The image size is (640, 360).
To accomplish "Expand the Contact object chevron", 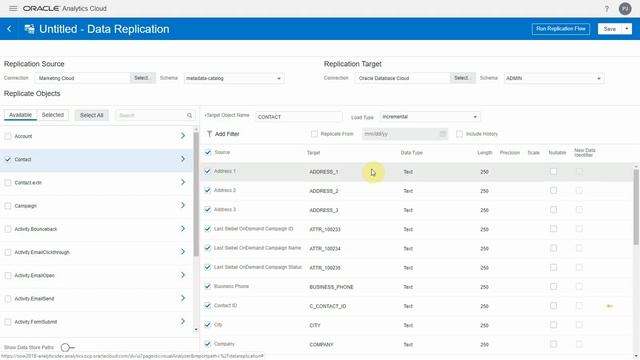I will [183, 159].
